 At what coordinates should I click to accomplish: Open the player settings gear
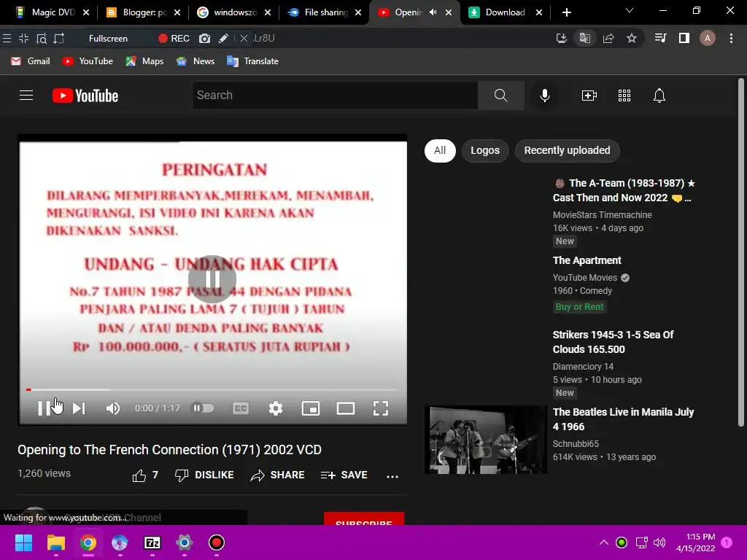[275, 408]
